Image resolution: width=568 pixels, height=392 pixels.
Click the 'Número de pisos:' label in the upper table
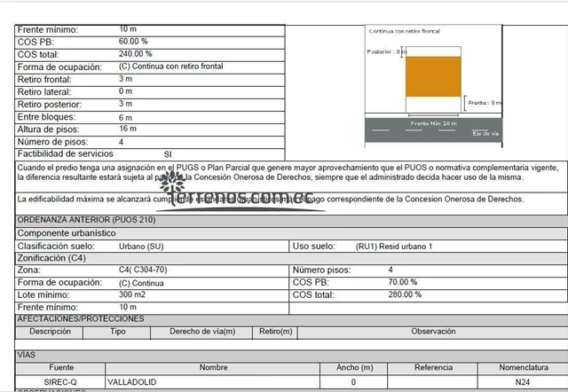(x=52, y=142)
